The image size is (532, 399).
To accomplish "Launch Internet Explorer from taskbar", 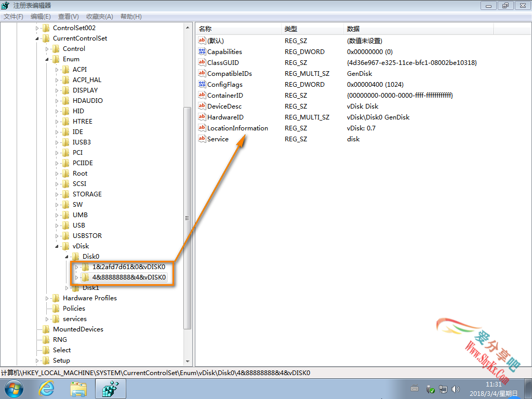I will pyautogui.click(x=46, y=389).
